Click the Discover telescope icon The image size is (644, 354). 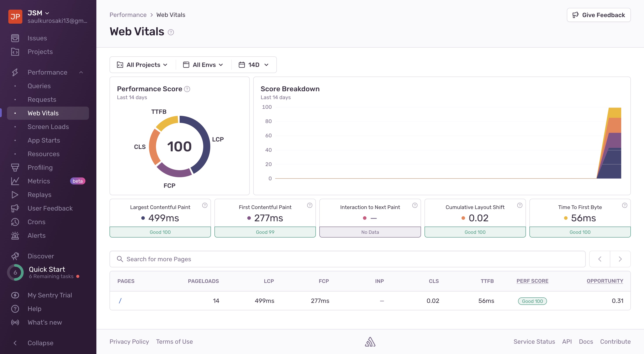(15, 256)
